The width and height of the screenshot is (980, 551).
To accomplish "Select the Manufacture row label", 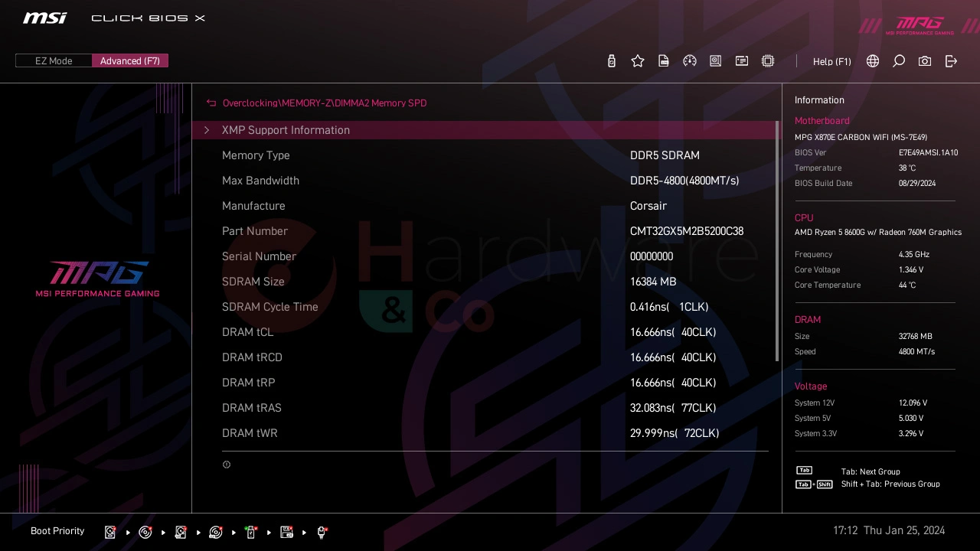I will (x=253, y=206).
